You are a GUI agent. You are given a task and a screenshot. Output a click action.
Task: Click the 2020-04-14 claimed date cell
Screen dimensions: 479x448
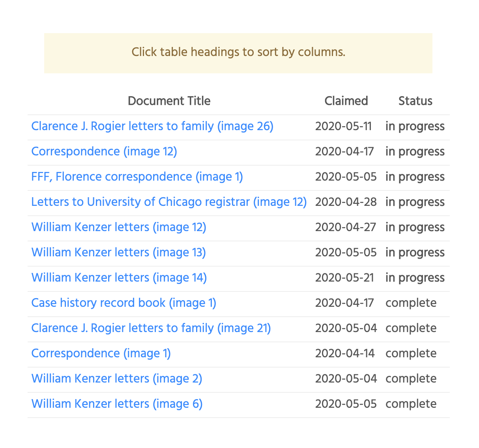(x=344, y=353)
